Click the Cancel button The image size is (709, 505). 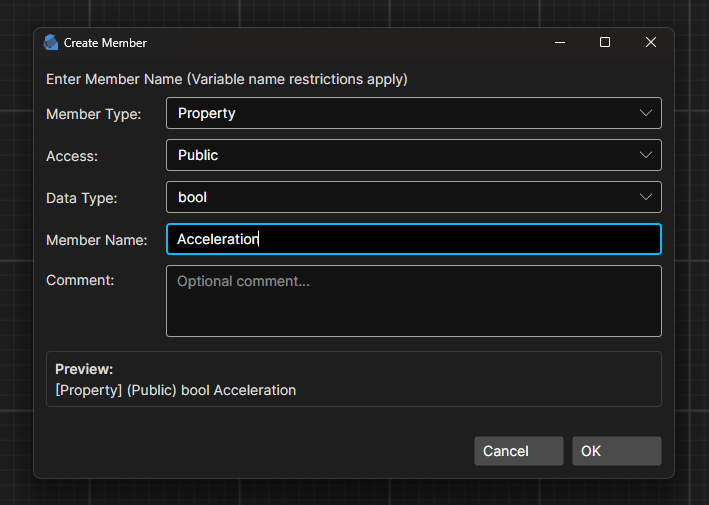click(x=519, y=451)
